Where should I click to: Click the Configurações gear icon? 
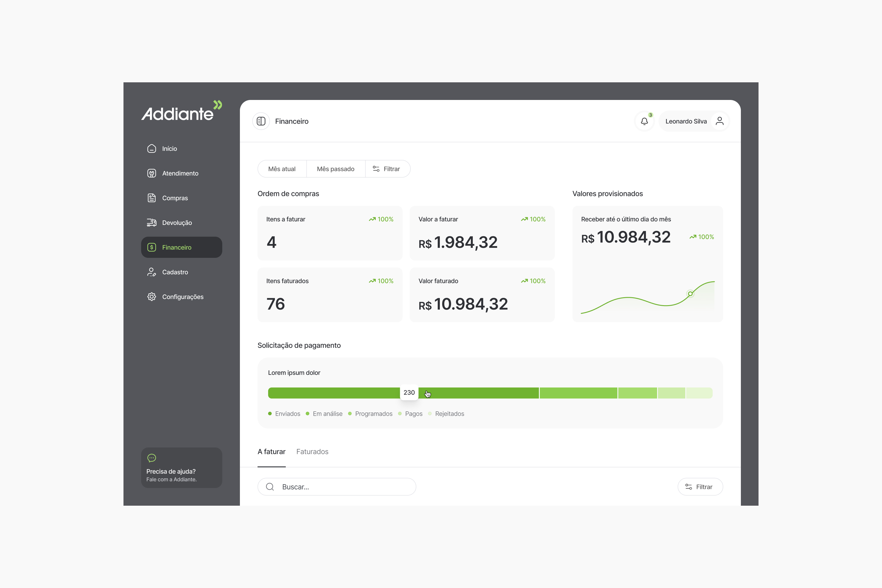151,297
